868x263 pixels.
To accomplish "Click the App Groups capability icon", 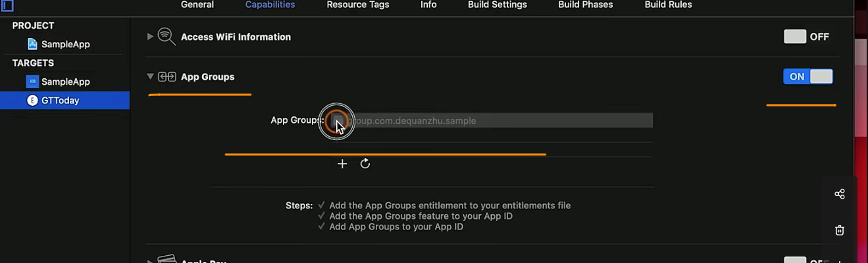I will coord(167,77).
